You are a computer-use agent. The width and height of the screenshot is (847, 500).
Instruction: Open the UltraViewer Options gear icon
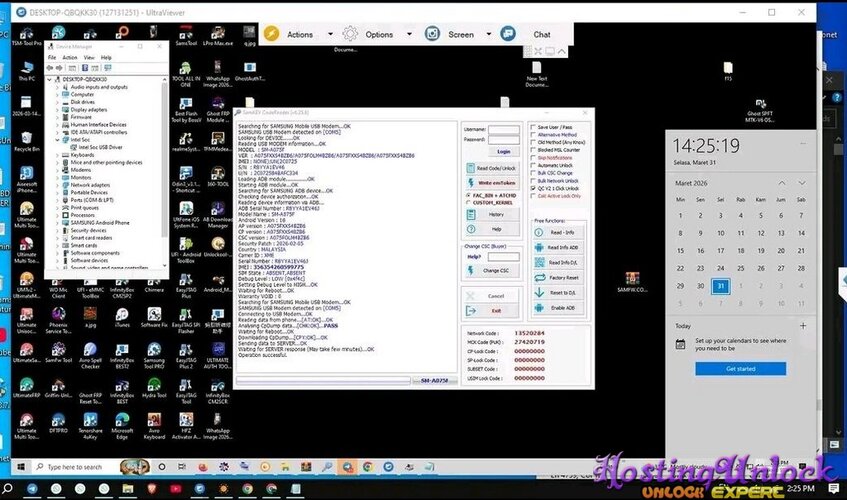point(350,34)
